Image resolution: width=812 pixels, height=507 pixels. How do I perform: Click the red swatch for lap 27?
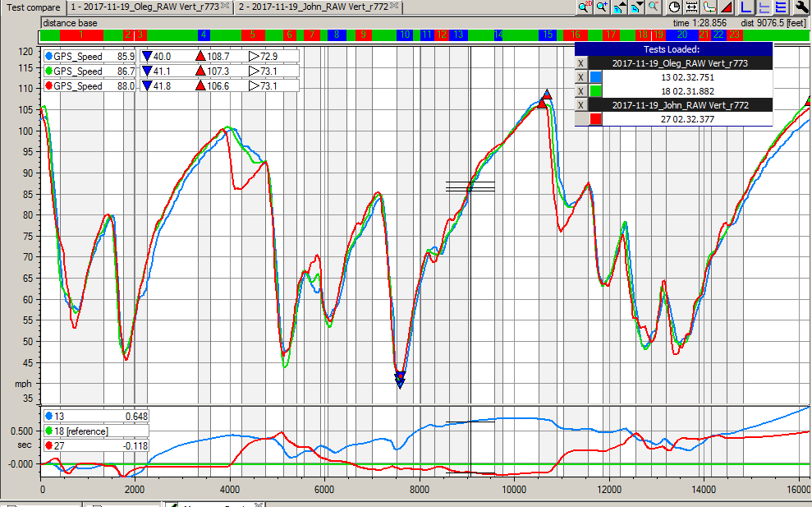[x=595, y=119]
